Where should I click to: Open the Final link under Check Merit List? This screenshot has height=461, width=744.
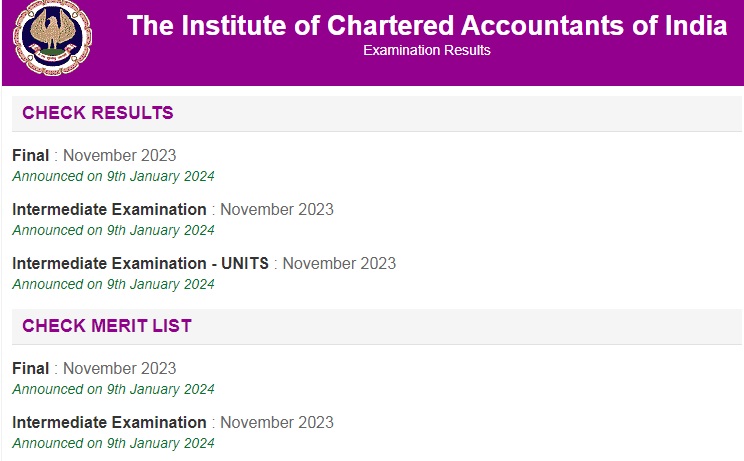[x=30, y=369]
